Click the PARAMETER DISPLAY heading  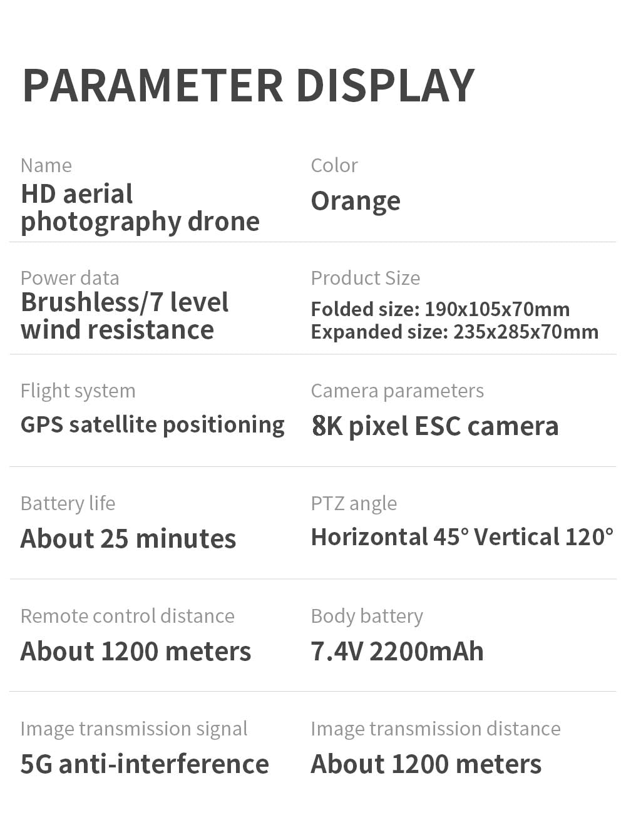pos(248,86)
